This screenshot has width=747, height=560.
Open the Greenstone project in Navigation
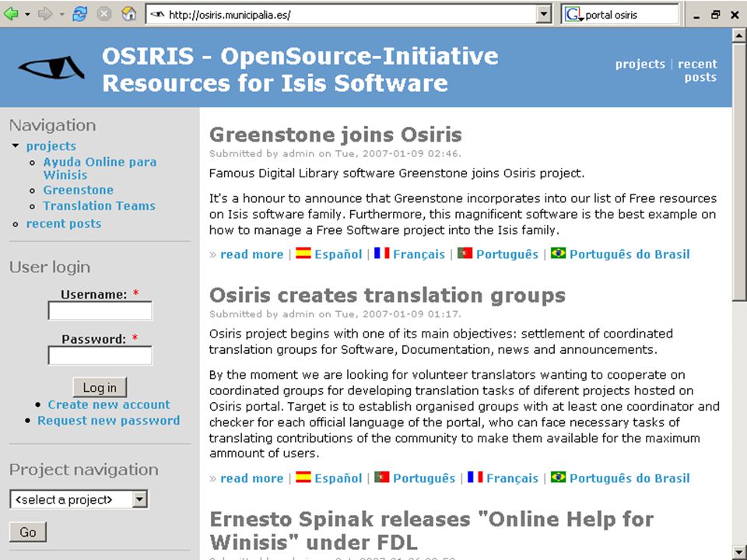pyautogui.click(x=79, y=190)
